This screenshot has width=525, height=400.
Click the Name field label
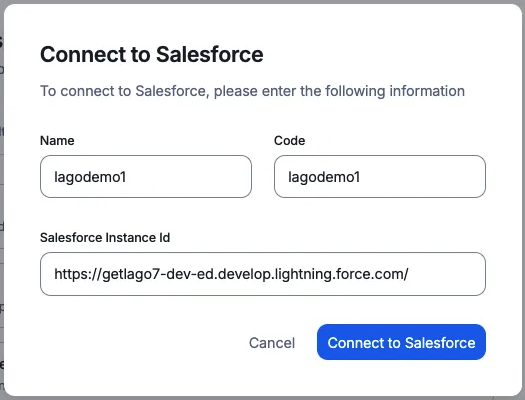click(57, 141)
